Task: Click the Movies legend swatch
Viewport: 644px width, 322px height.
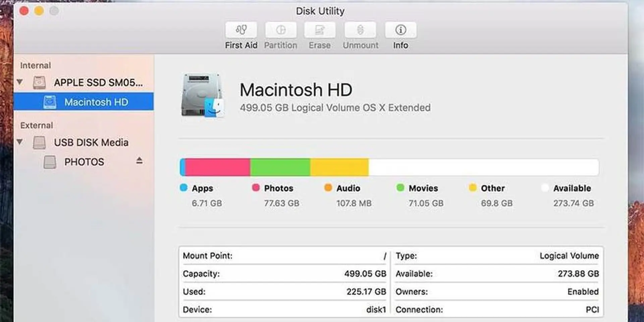Action: click(400, 188)
